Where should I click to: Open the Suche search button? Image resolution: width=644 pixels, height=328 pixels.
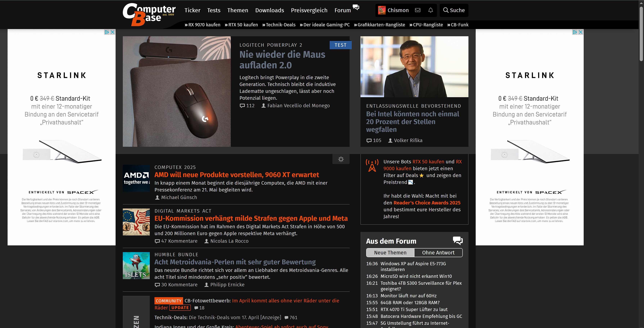[x=454, y=10]
